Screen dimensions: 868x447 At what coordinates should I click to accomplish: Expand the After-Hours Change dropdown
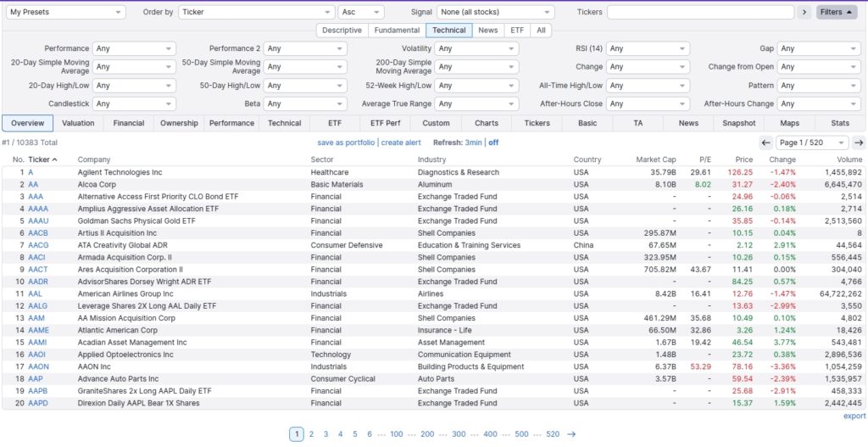[819, 104]
